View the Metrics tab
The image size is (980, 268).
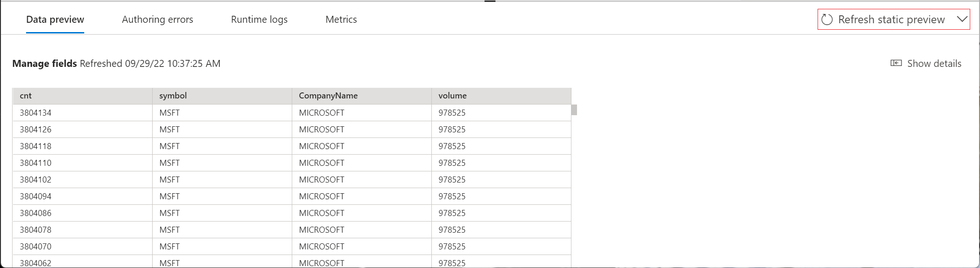click(341, 20)
